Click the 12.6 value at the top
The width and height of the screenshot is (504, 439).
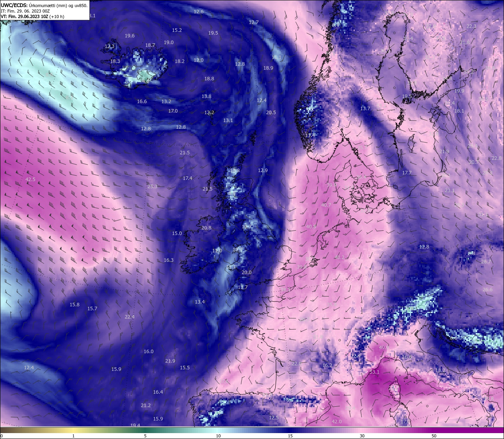pos(198,12)
